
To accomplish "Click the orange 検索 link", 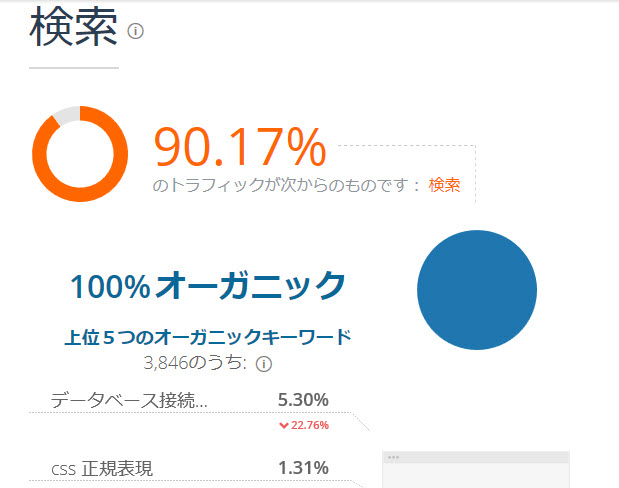I will click(444, 185).
